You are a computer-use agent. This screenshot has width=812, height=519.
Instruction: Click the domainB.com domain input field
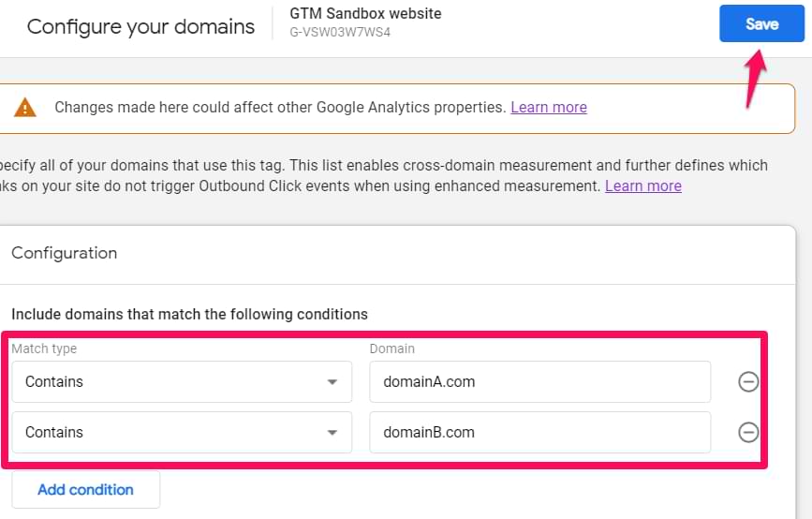[x=539, y=432]
